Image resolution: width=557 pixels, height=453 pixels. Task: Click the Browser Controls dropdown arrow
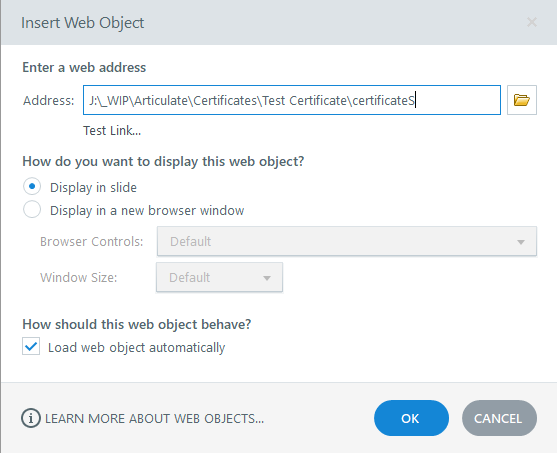(x=521, y=242)
